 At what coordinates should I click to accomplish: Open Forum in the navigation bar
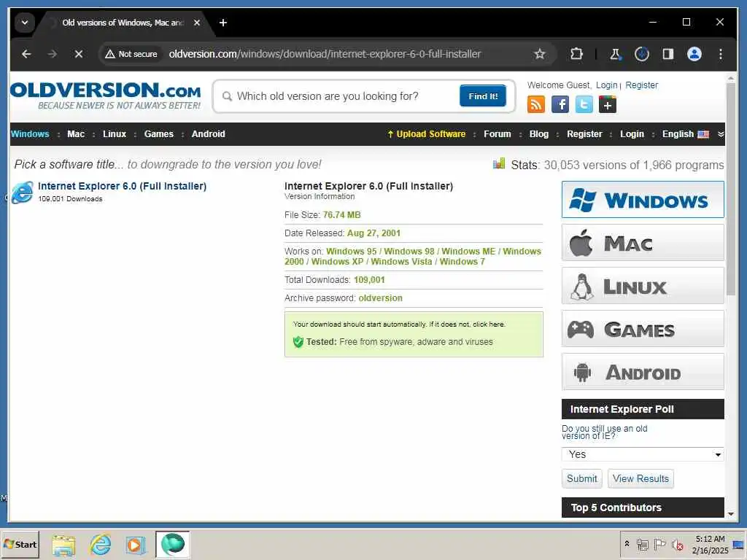coord(498,134)
